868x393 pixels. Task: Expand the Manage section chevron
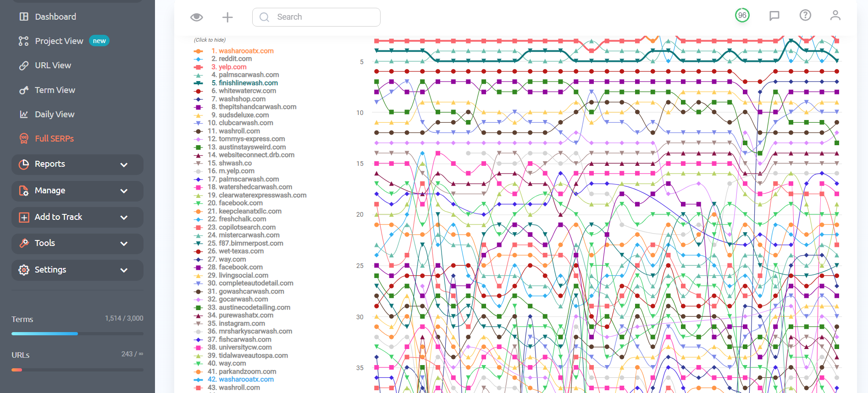pyautogui.click(x=124, y=191)
